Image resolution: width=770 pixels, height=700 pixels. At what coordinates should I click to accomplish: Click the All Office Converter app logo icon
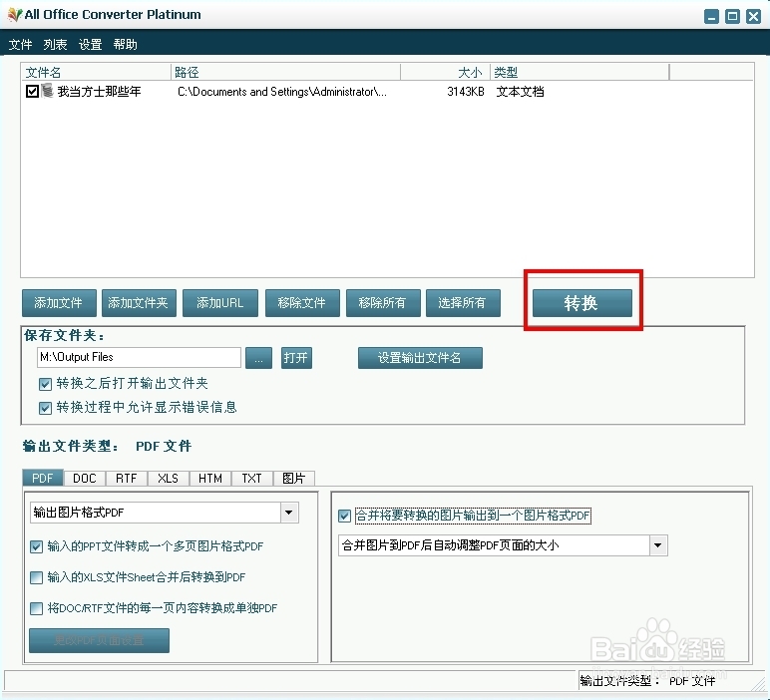tap(15, 15)
